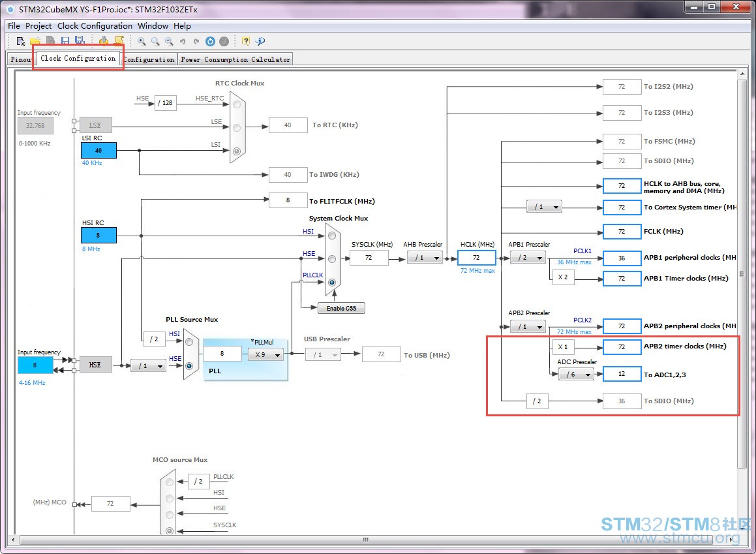Click the gray round icon in toolbar
Screen dimensions: 756x554
[x=224, y=42]
